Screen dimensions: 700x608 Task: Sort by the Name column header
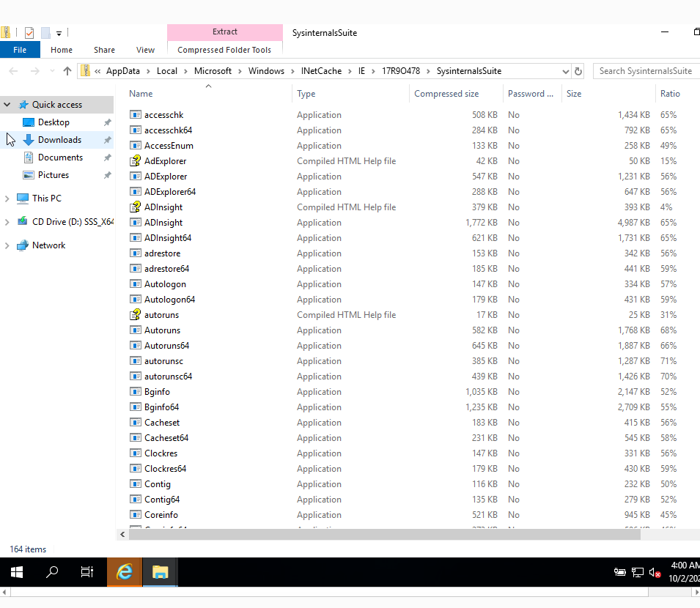pos(141,94)
